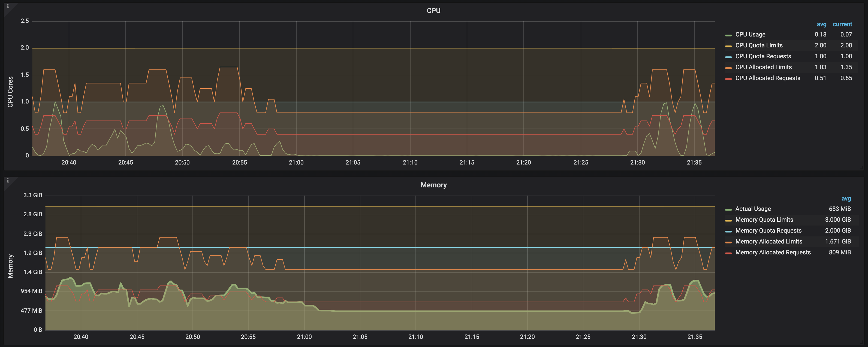
Task: Open the CPU panel title menu
Action: pyautogui.click(x=433, y=11)
